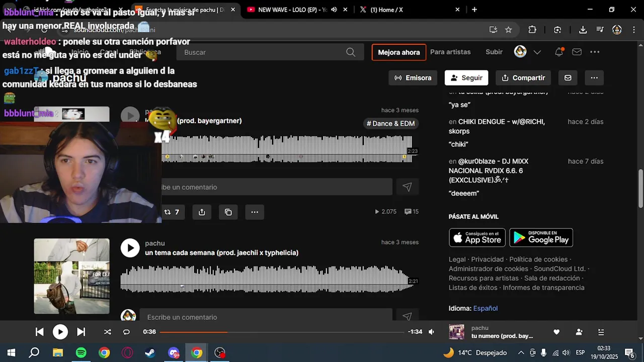Select the Dance & EDM tag
The height and width of the screenshot is (362, 644).
(x=390, y=124)
